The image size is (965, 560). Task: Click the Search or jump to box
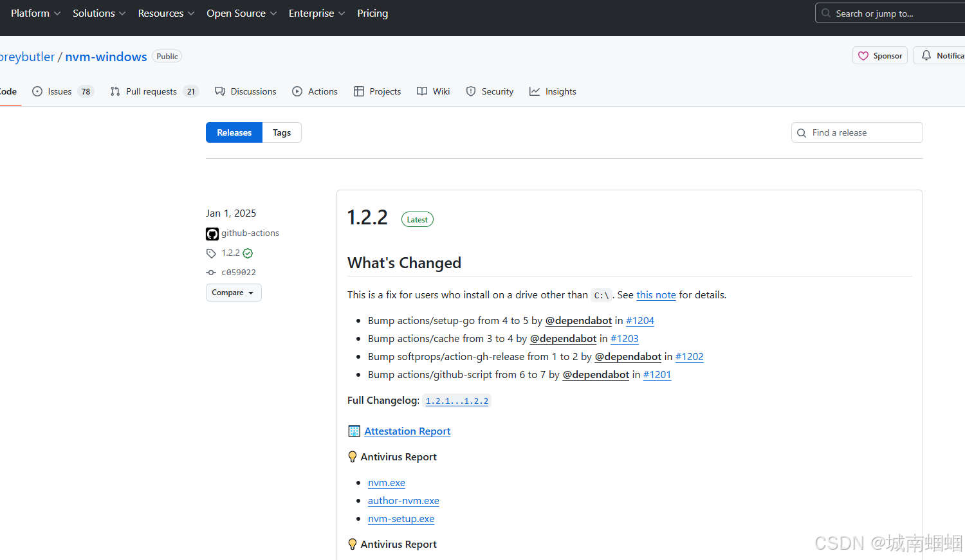891,14
